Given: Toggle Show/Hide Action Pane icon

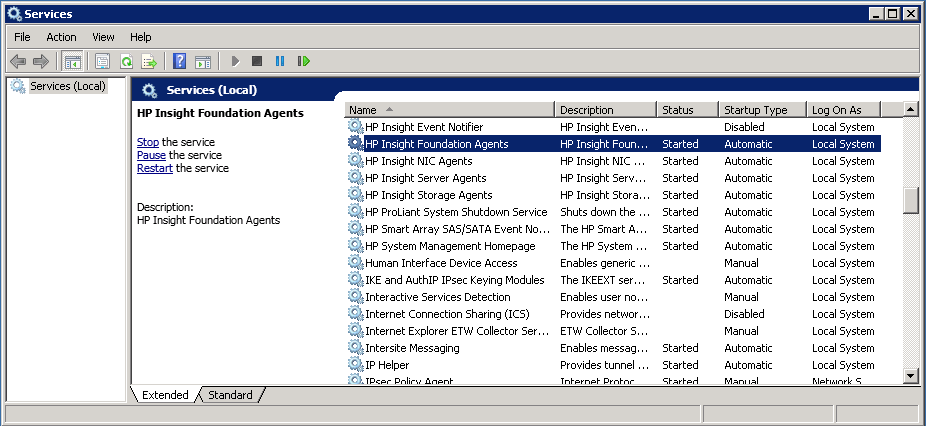Looking at the screenshot, I should [203, 61].
